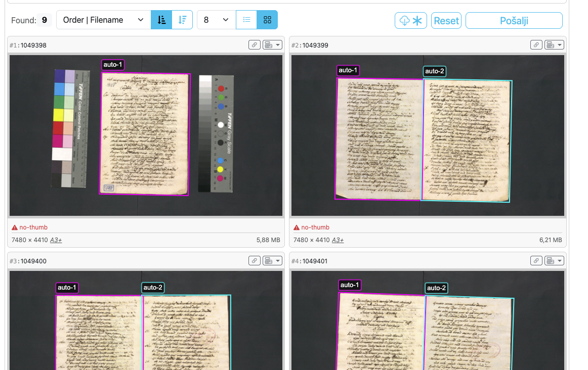
Task: Click the Found count badge 9
Action: click(44, 20)
